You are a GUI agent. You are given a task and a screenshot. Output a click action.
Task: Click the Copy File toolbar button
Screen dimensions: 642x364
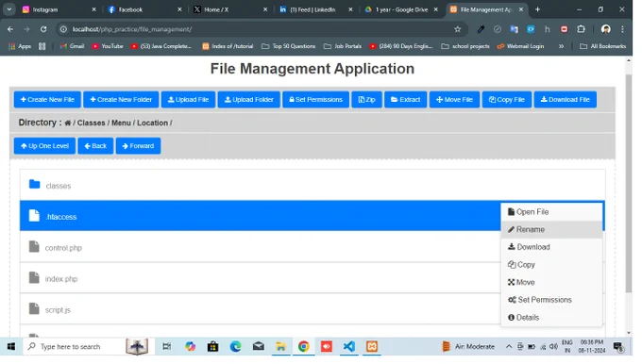coord(507,100)
